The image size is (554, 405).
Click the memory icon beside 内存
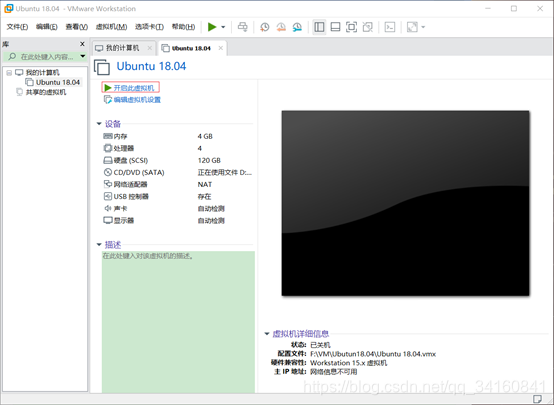point(108,136)
